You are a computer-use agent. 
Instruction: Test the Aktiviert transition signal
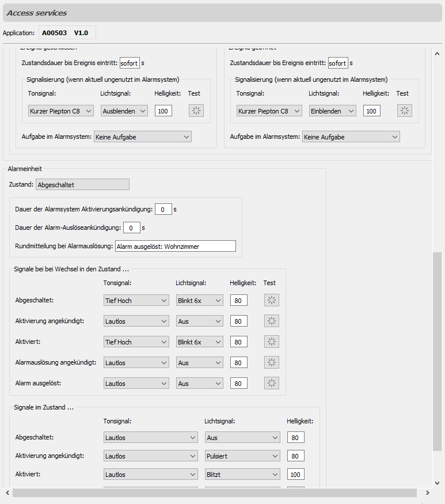[x=272, y=342]
